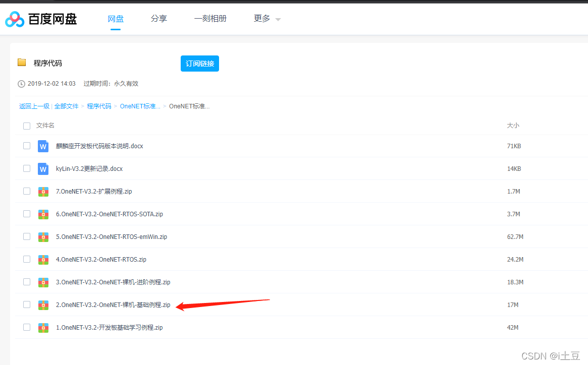Click the 程序代码 folder icon

point(22,63)
